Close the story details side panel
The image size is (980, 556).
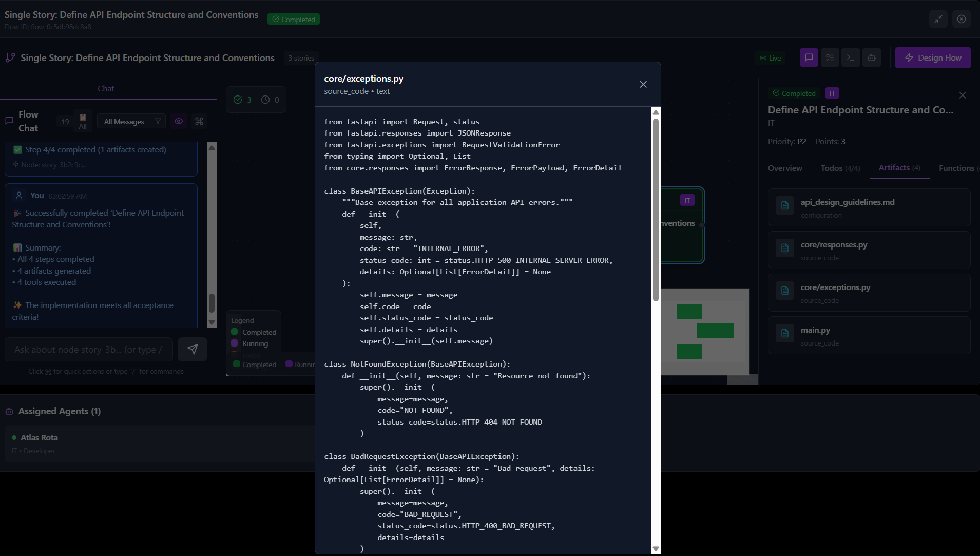[963, 95]
